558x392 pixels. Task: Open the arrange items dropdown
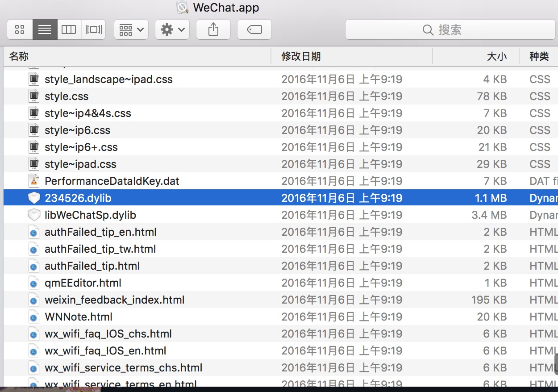tap(131, 30)
